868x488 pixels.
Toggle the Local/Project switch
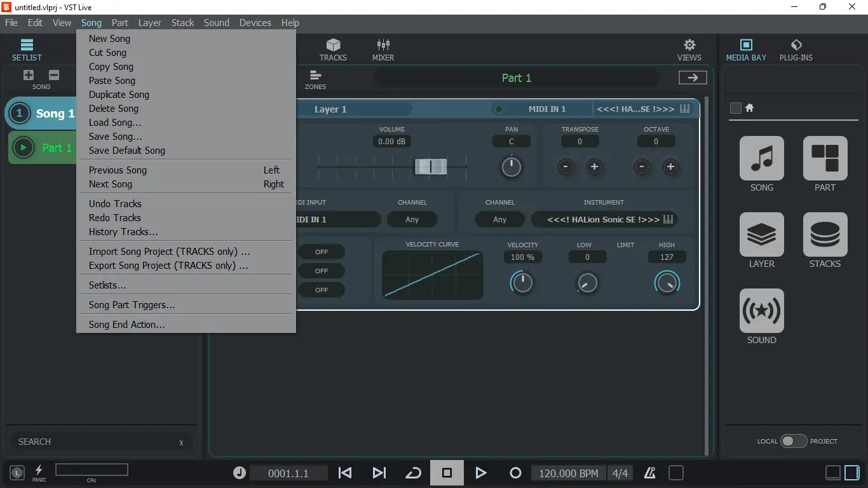pos(793,441)
